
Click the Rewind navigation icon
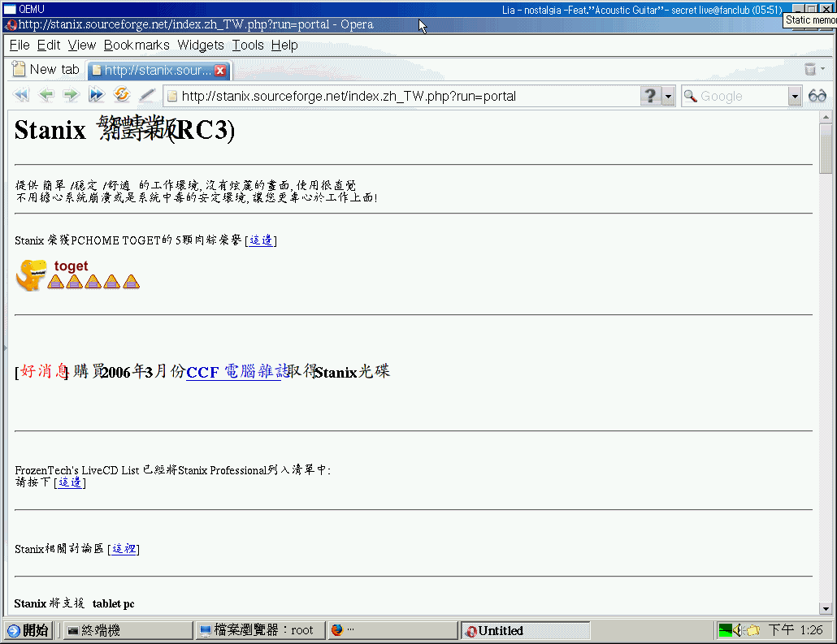coord(22,96)
